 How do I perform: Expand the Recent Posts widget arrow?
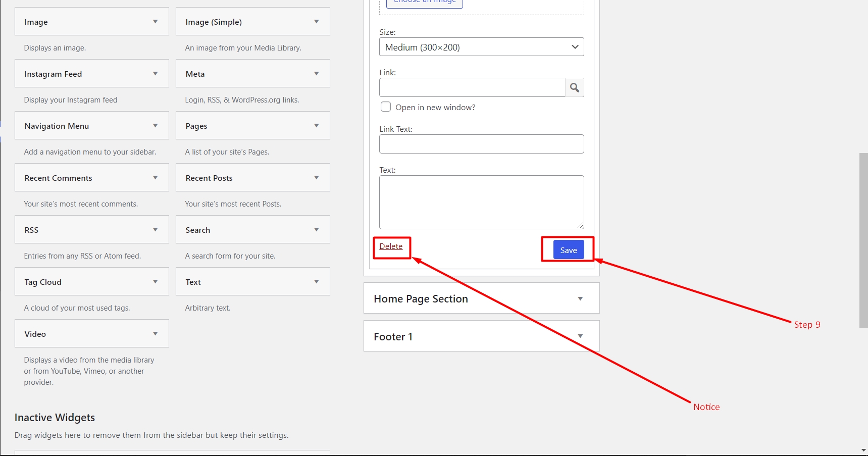click(x=317, y=178)
